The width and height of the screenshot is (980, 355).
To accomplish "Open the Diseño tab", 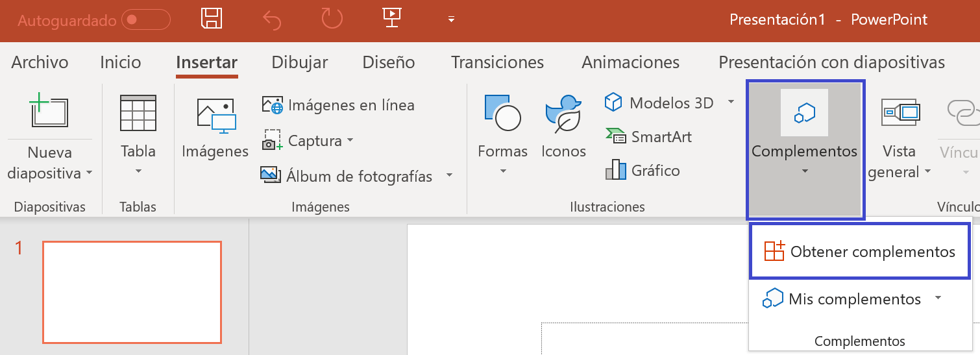I will (x=389, y=63).
